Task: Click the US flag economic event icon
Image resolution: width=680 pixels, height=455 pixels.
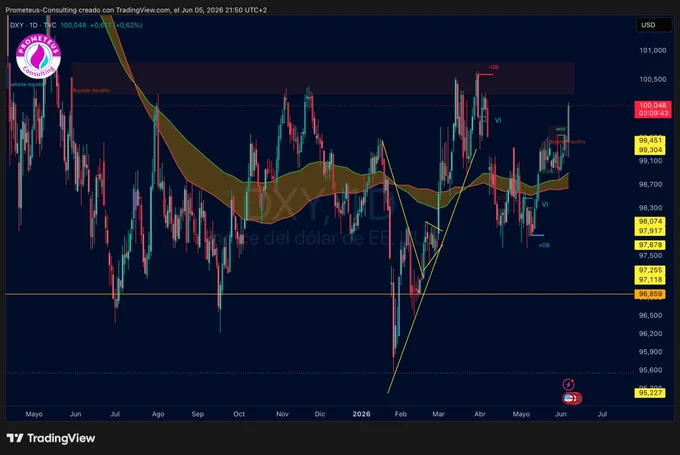Action: pyautogui.click(x=569, y=398)
